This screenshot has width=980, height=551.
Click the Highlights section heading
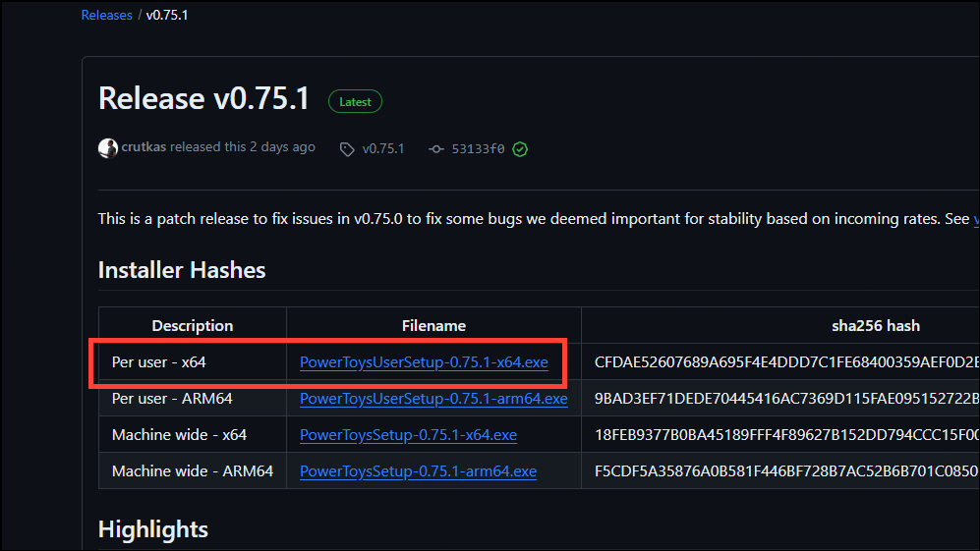click(x=153, y=529)
